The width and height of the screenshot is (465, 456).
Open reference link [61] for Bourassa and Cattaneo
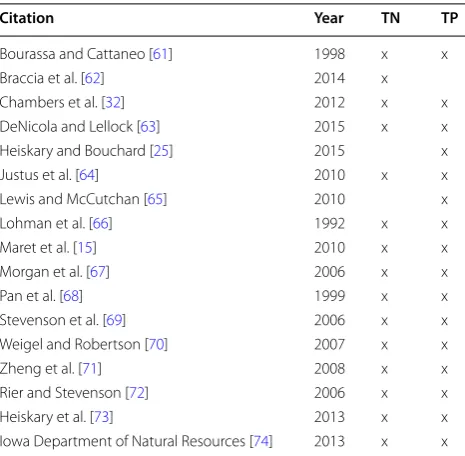point(161,54)
